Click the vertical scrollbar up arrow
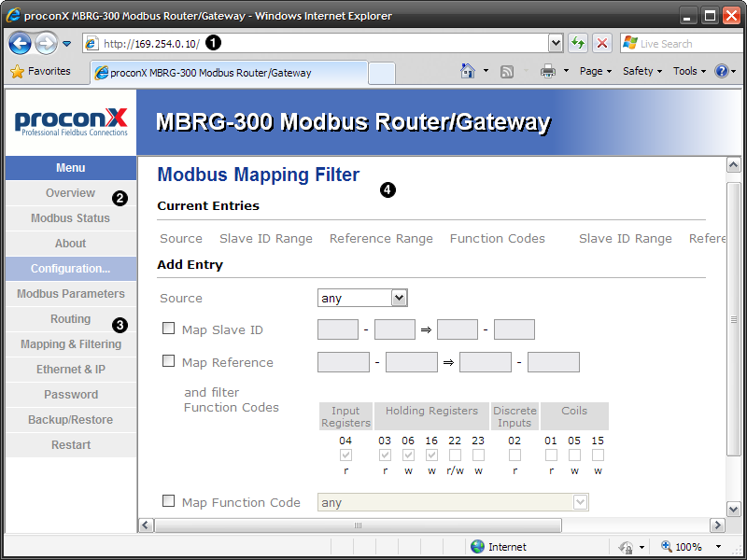Screen dimensions: 747x560 pyautogui.click(x=734, y=165)
